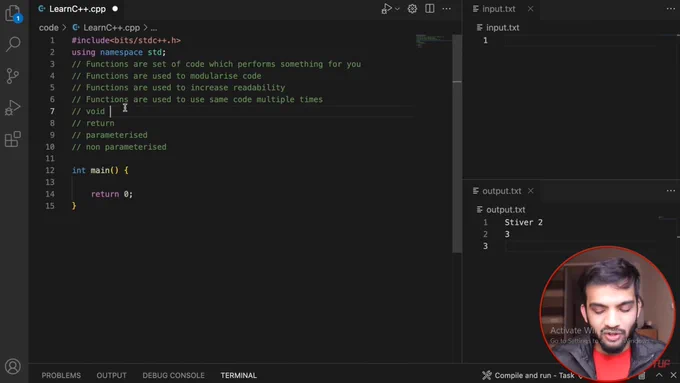Image resolution: width=680 pixels, height=383 pixels.
Task: Click the 'return 0;' statement
Action: pos(112,194)
